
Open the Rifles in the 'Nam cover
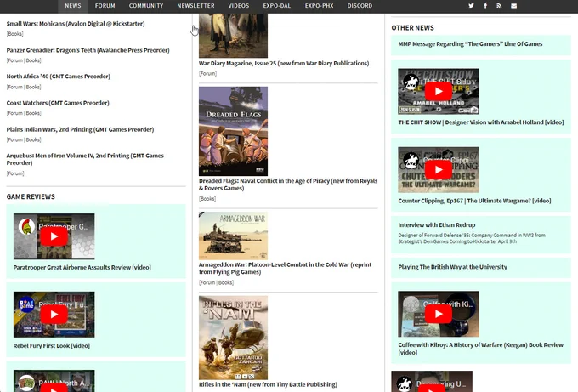click(x=234, y=338)
